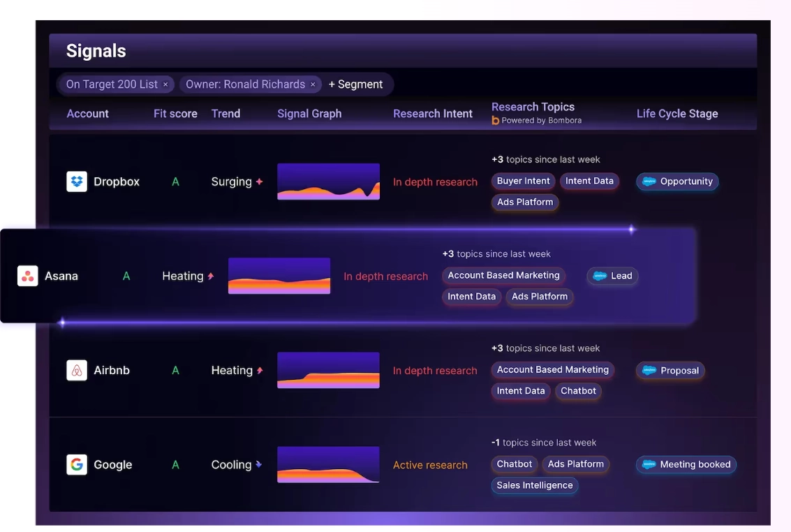Sort by the Fit score column header
Viewport: 791px width, 532px height.
pos(175,114)
